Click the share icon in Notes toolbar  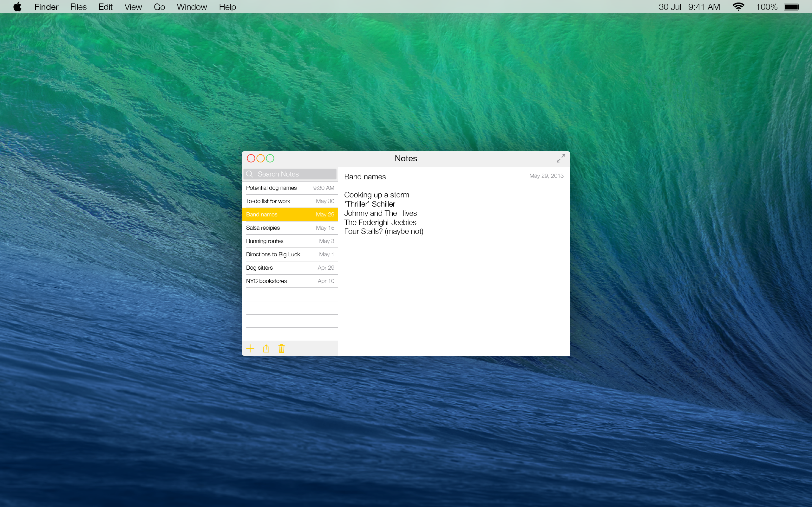pos(266,349)
